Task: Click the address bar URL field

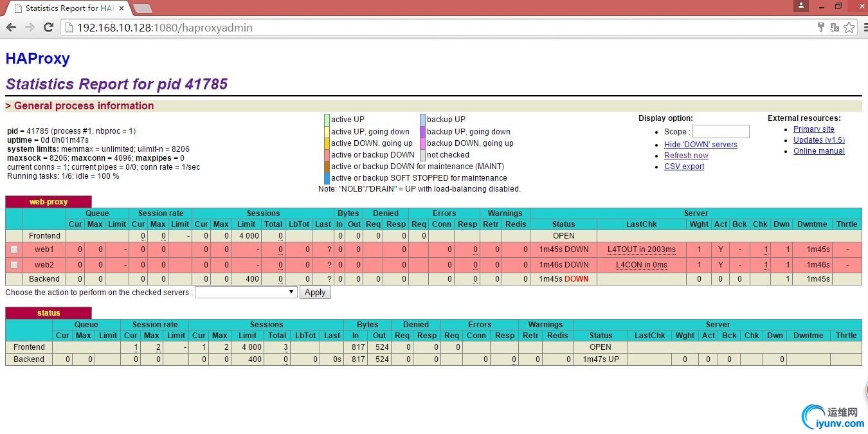Action: point(437,28)
